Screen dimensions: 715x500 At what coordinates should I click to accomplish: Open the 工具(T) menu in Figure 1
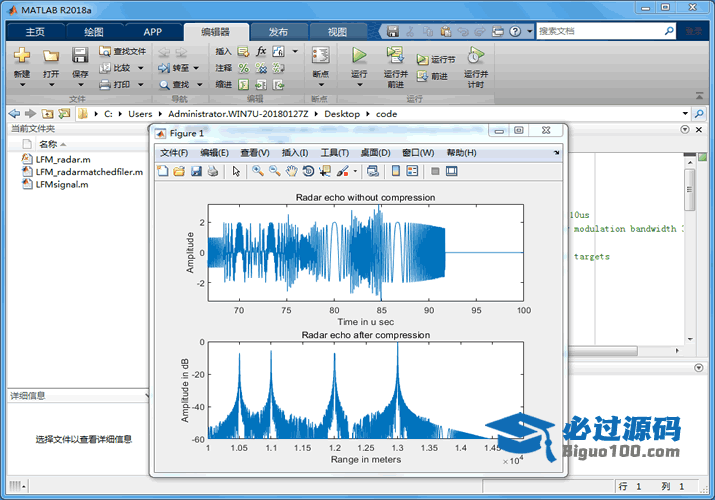click(x=334, y=152)
